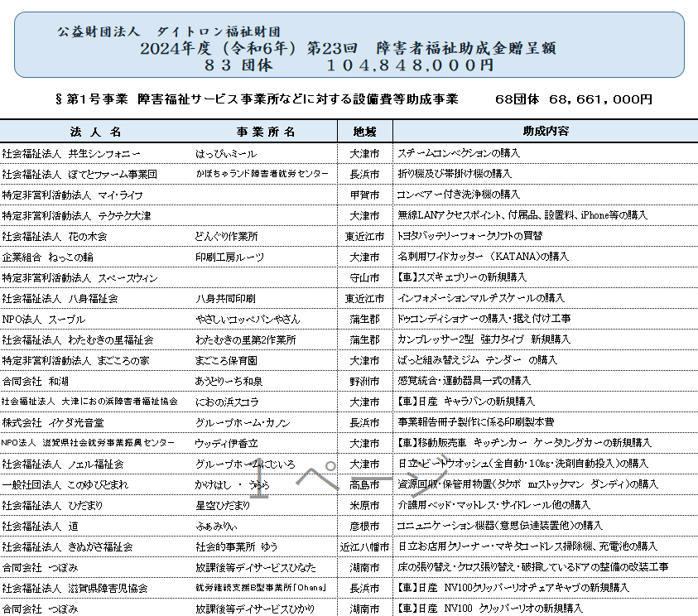
Task: Click the 無線LANアクセスポイント grant text
Action: click(x=522, y=215)
